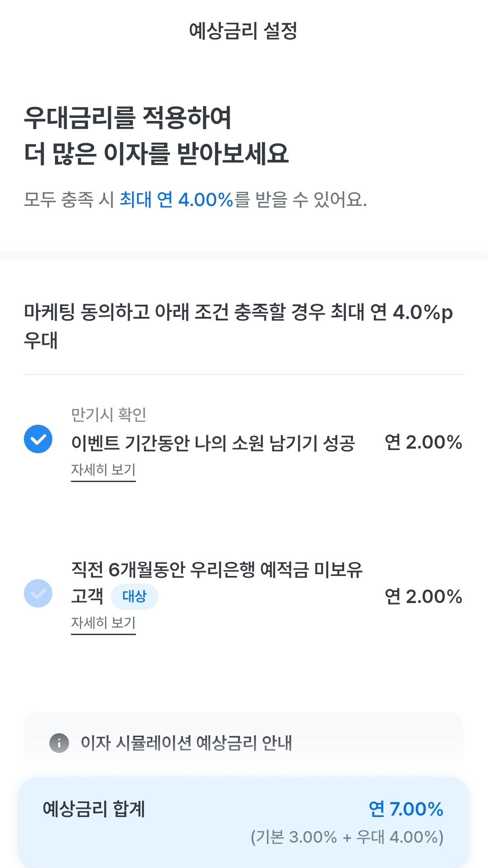Tap the 이벤트 기간동안 나의 소원 남기기 성공 label
The width and height of the screenshot is (487, 868).
click(213, 443)
